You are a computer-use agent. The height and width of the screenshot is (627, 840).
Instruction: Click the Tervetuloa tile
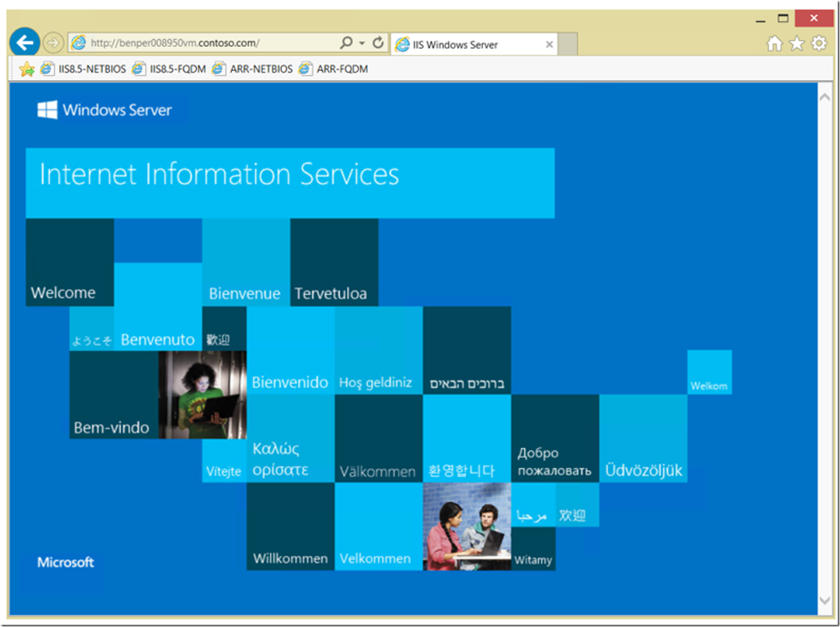pyautogui.click(x=334, y=262)
